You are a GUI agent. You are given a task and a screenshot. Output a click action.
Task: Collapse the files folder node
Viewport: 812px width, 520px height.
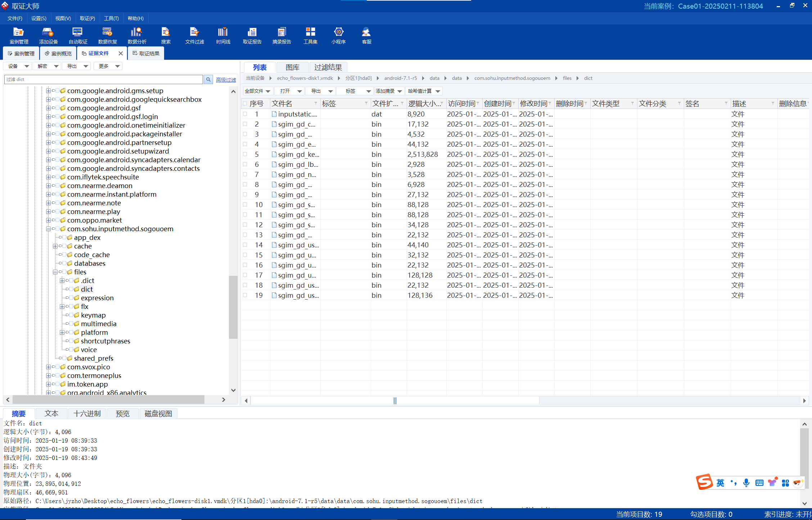click(x=55, y=272)
